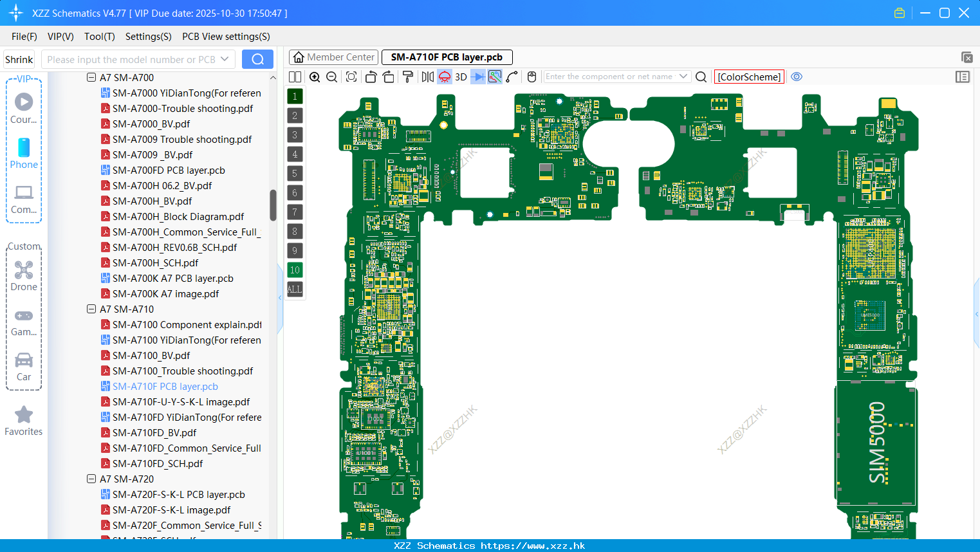Show PCB layer 7
Screen dimensions: 980x552
tap(295, 212)
